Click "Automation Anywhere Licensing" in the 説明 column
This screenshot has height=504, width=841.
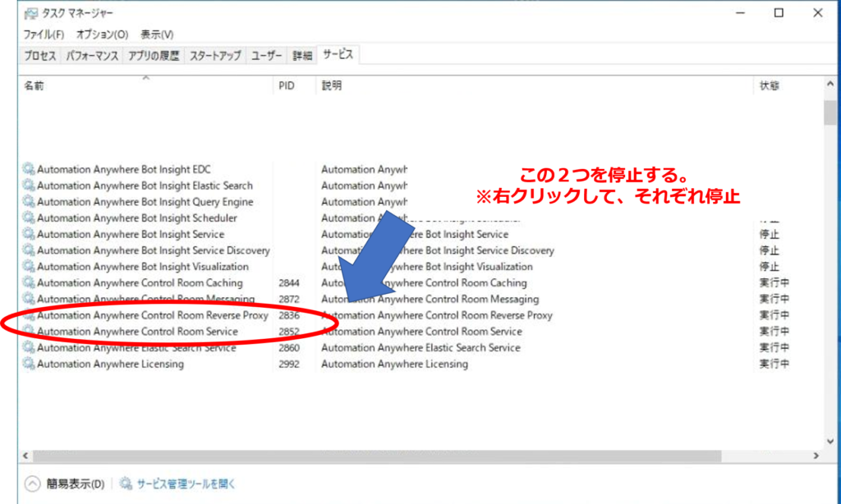tap(395, 364)
